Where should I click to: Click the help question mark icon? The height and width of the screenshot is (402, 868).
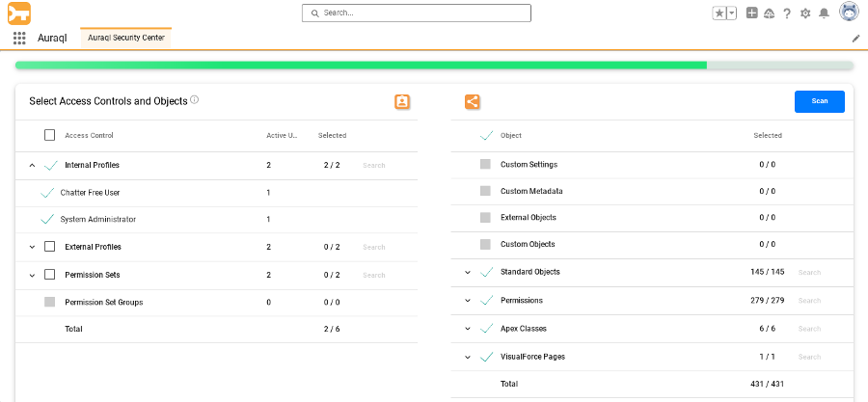pos(787,13)
